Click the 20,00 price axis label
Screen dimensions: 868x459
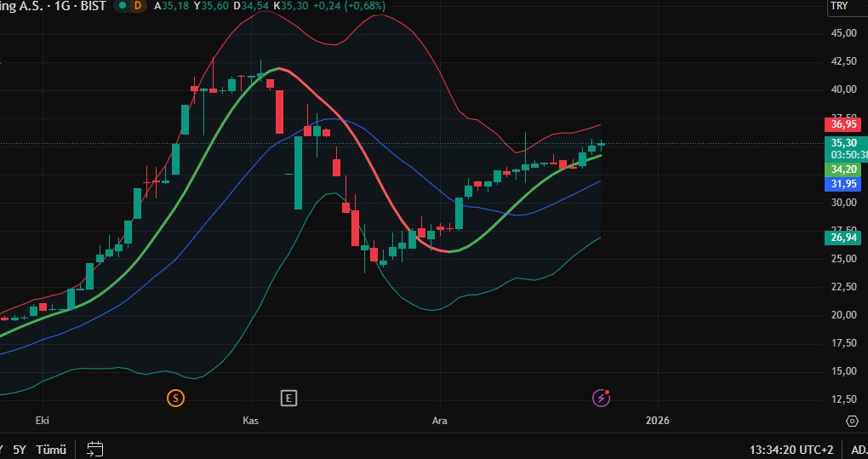(843, 315)
